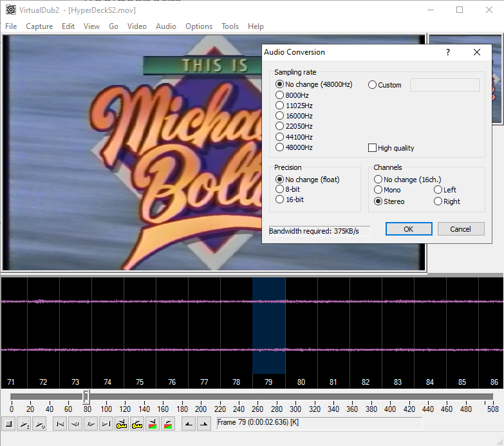Enable the High quality checkbox
Viewport: 504px width, 446px height.
[x=391, y=148]
